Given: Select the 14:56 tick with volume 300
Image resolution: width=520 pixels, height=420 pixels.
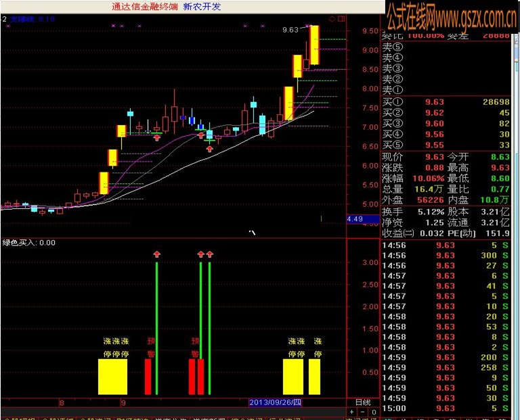Looking at the screenshot, I should (x=446, y=256).
